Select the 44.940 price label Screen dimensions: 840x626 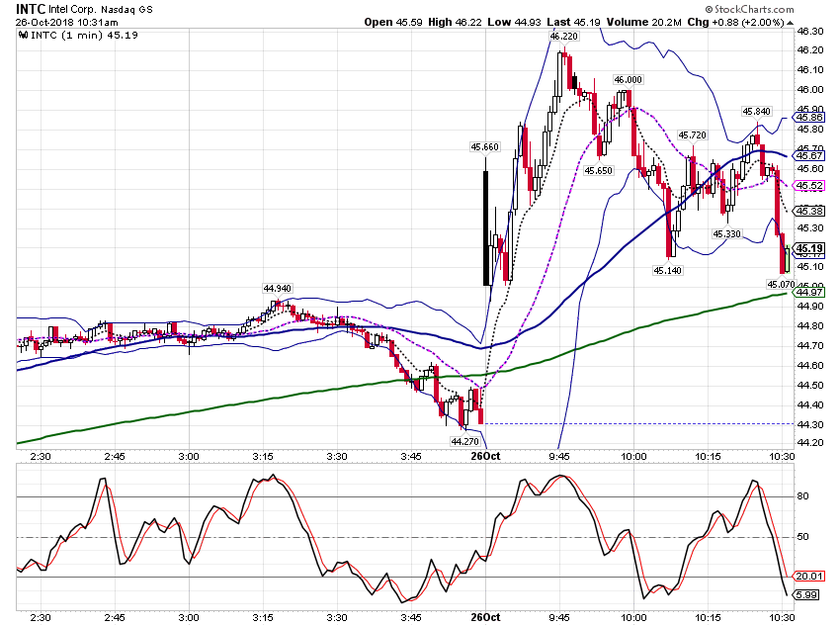[x=277, y=289]
